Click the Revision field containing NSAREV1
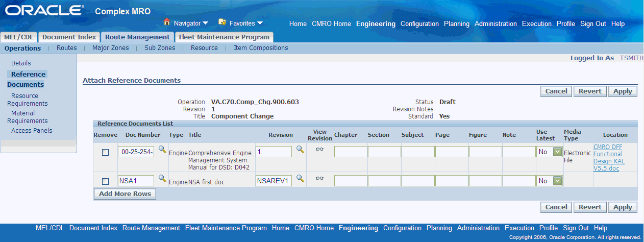 (x=274, y=181)
